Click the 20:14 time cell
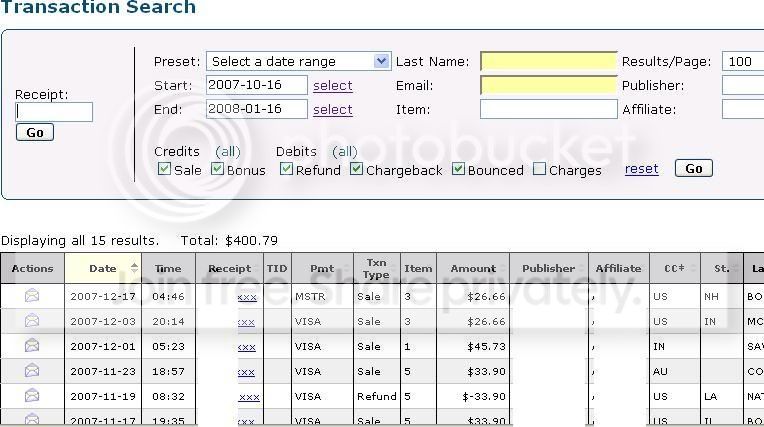 coord(168,321)
